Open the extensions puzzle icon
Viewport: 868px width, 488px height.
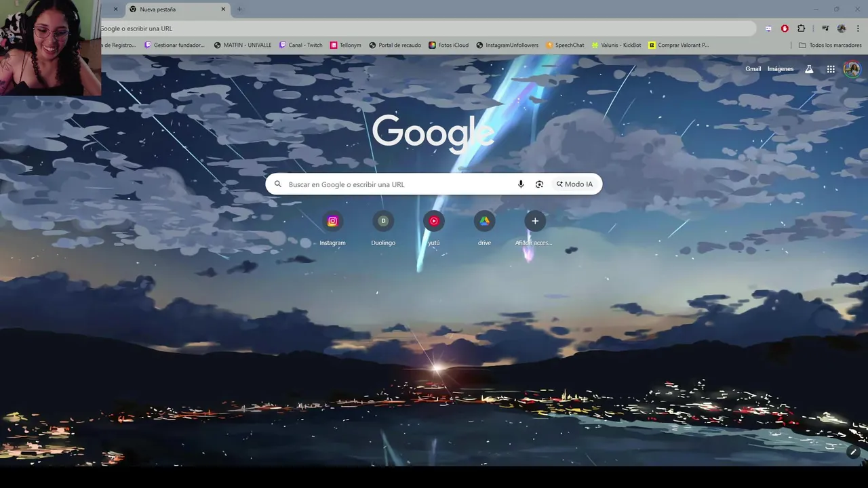[802, 28]
